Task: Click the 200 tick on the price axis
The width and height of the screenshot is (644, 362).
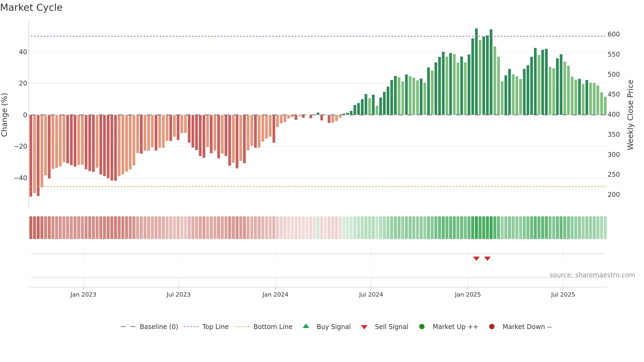Action: (614, 195)
